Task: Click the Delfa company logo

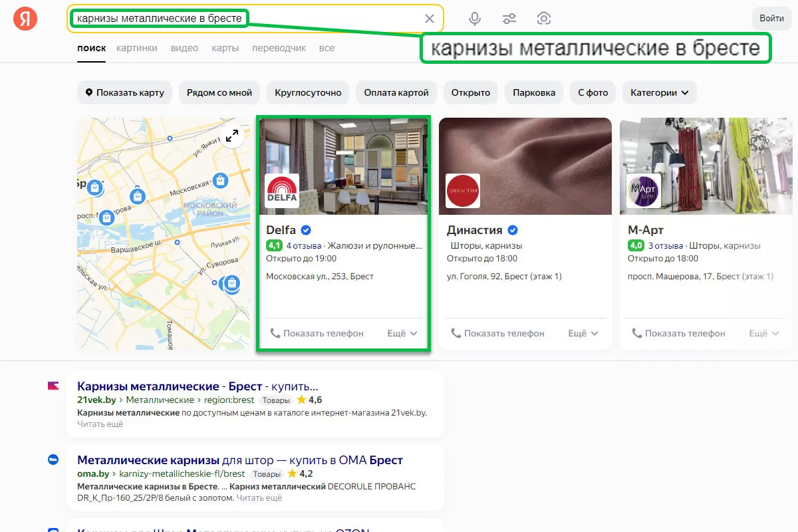Action: [282, 191]
